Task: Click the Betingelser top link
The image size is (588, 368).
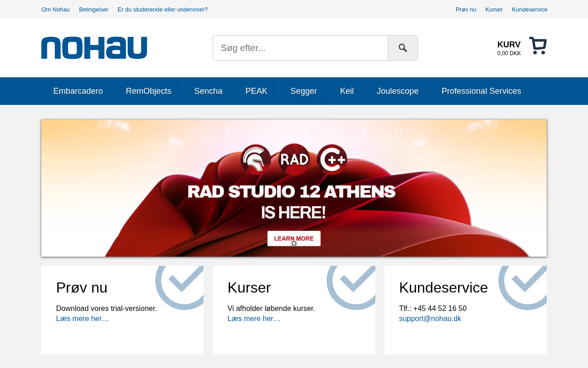Action: pos(94,10)
